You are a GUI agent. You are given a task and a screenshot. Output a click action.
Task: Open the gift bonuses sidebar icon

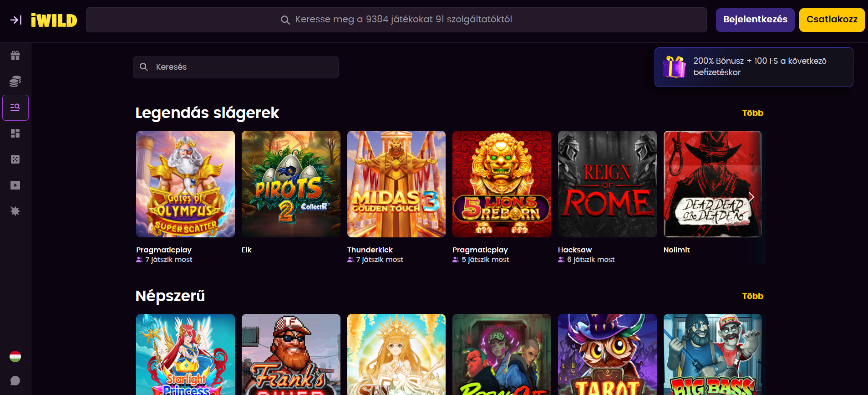[15, 56]
